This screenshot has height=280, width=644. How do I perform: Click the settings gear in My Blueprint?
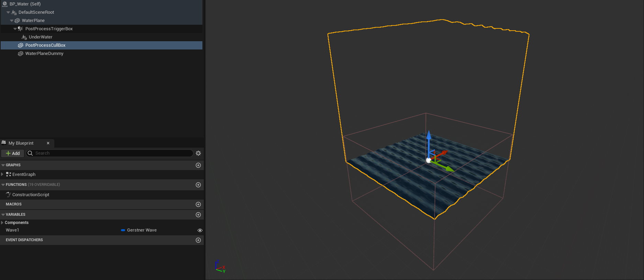coord(198,153)
